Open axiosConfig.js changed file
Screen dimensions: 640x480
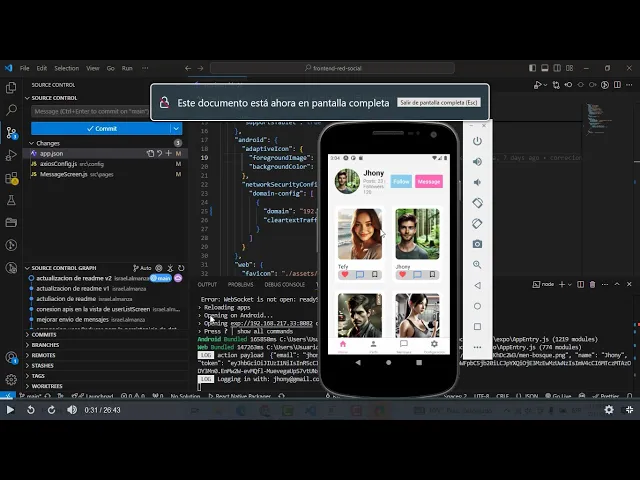coord(58,164)
